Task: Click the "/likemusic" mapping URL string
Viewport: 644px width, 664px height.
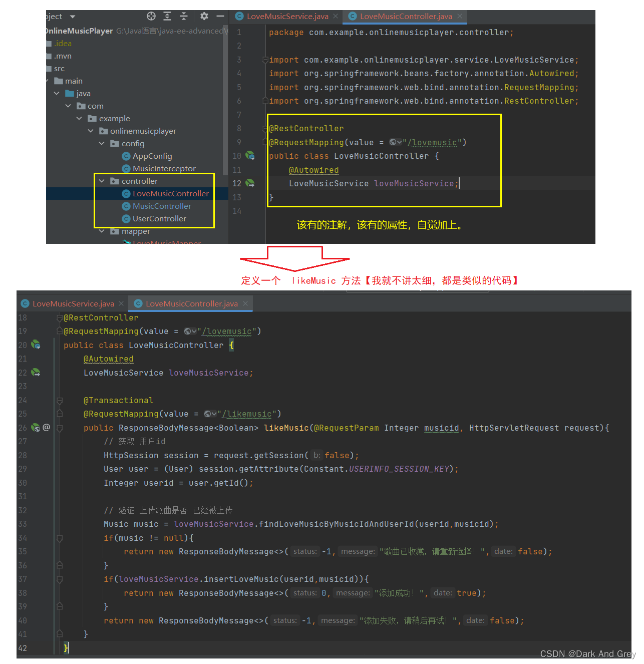Action: pyautogui.click(x=247, y=414)
